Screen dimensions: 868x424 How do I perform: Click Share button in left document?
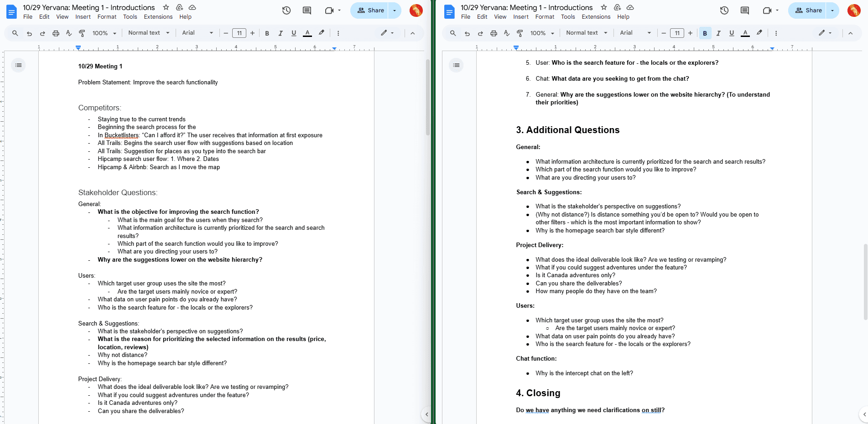coord(370,10)
